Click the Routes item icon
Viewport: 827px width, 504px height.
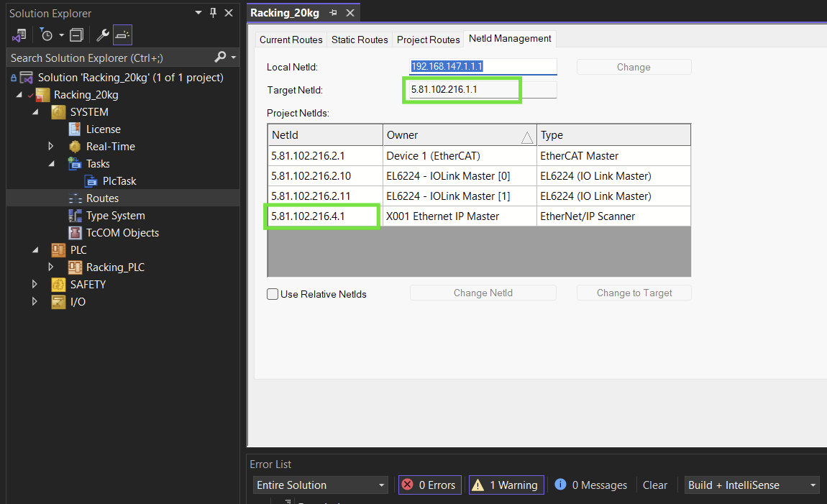[x=75, y=198]
